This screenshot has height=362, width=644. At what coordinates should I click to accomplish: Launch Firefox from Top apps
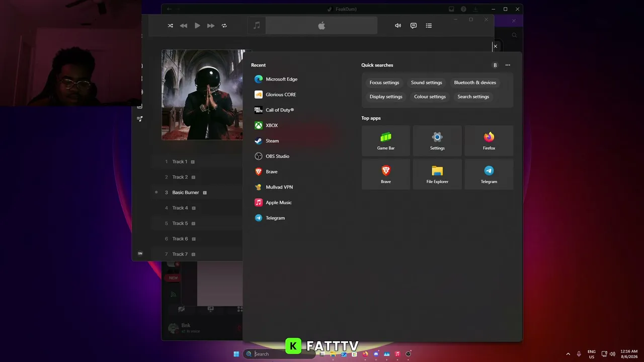[x=489, y=141]
